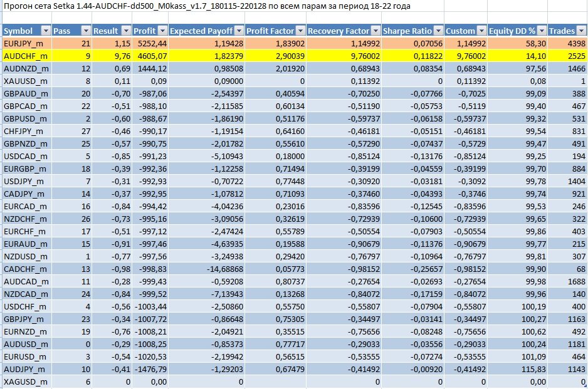Viewport: 588px width, 389px height.
Task: Click the profit factor value 2,90039
Action: [290, 56]
